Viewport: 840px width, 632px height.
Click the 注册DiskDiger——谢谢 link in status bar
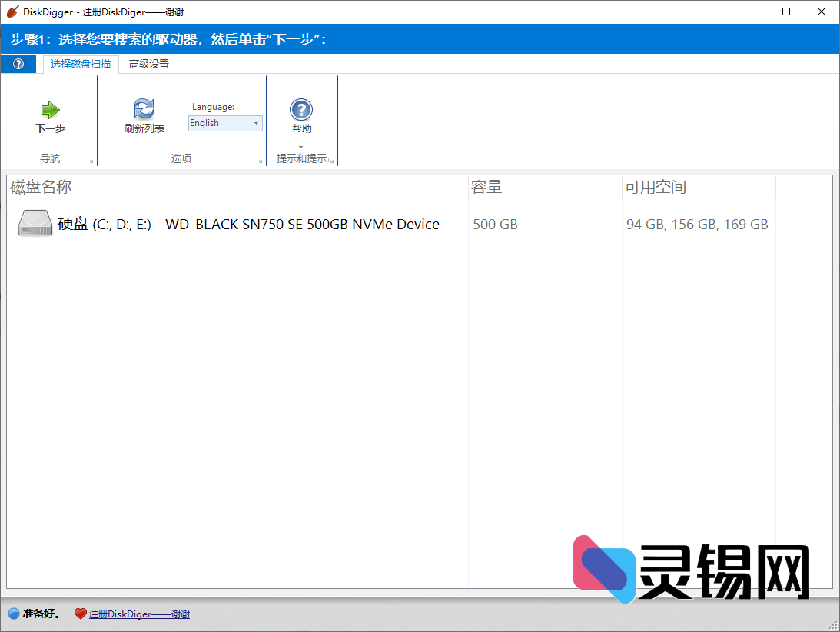point(141,614)
